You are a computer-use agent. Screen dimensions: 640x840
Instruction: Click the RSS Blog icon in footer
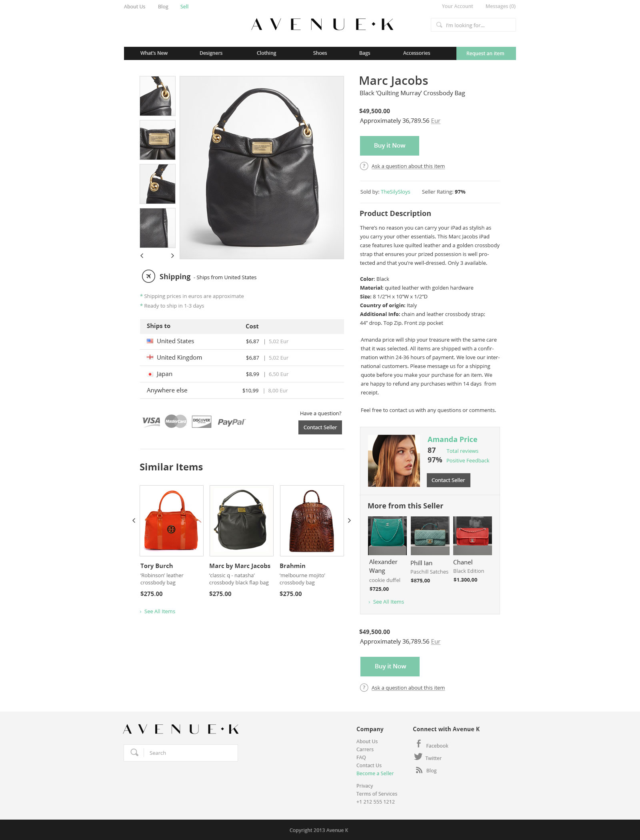pyautogui.click(x=419, y=770)
